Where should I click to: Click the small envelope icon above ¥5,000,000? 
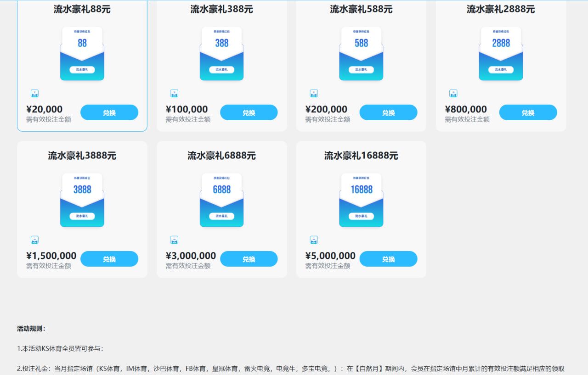pos(314,240)
